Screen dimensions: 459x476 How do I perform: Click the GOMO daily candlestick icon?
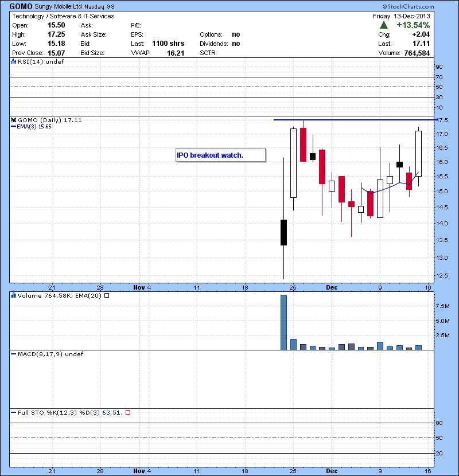tap(13, 120)
